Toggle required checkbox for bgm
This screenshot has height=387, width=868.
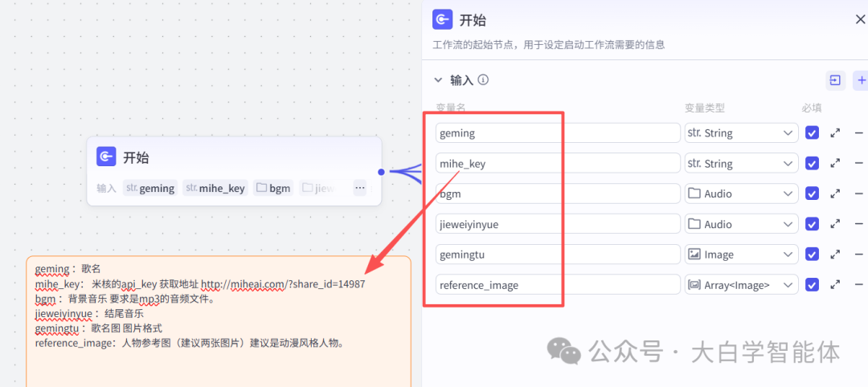pos(812,193)
